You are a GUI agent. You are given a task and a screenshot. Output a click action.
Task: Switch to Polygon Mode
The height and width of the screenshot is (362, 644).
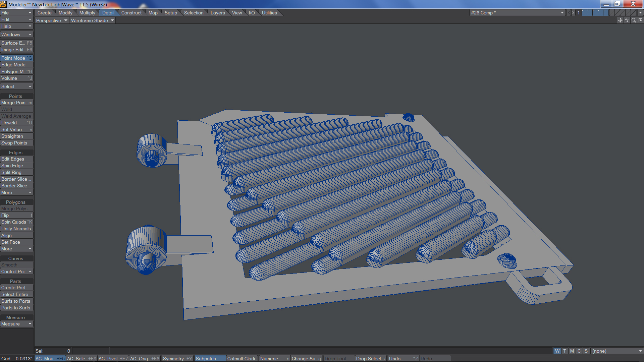[x=16, y=71]
